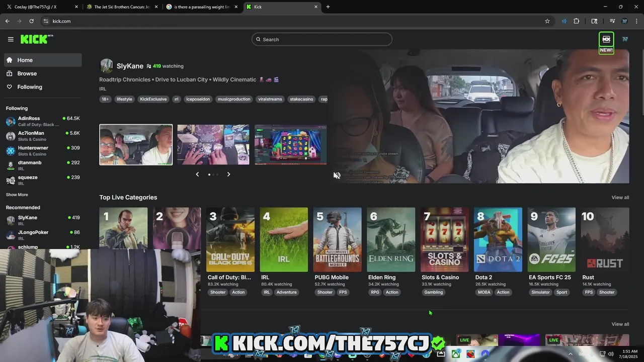Open the PUBG Mobile category card
This screenshot has width=644, height=362.
[337, 240]
